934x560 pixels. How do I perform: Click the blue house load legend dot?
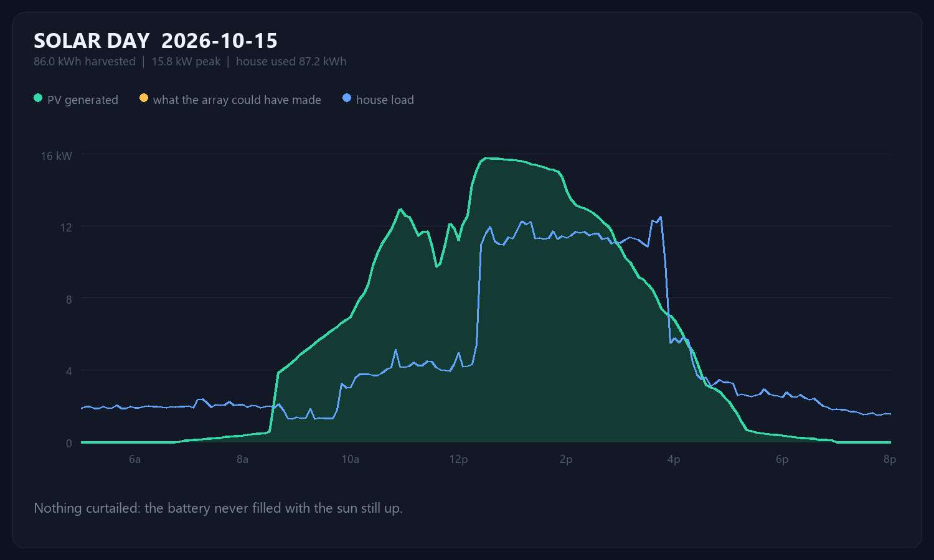(x=347, y=98)
